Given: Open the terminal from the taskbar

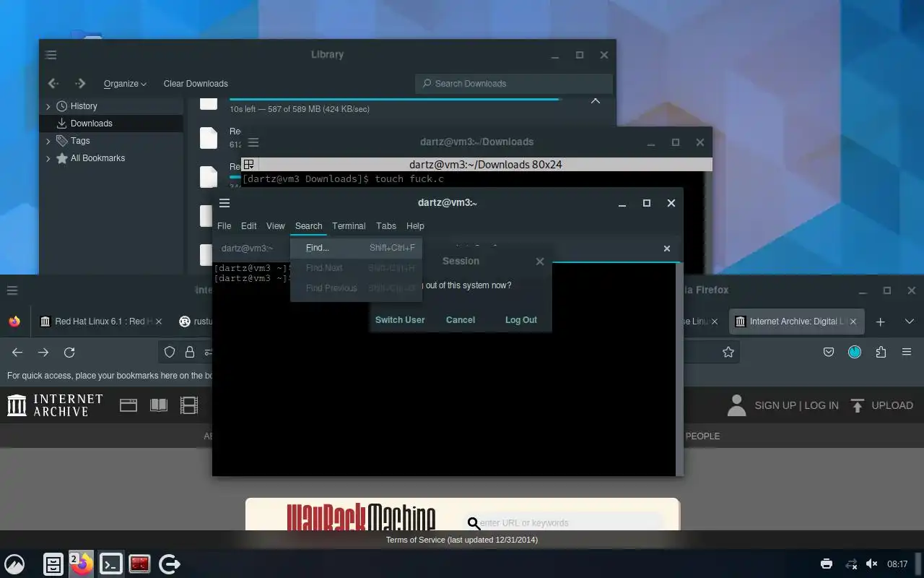Looking at the screenshot, I should pyautogui.click(x=110, y=564).
